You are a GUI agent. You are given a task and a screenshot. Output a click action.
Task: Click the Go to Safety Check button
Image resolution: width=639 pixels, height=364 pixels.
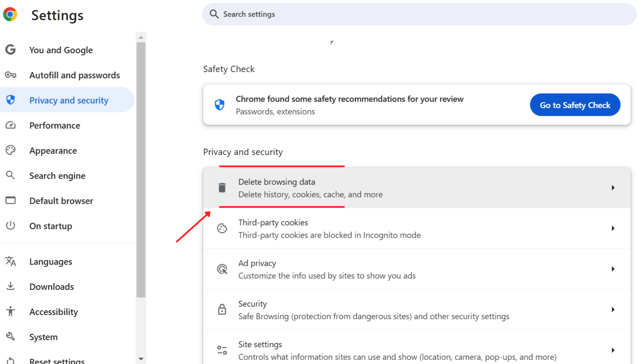coord(575,105)
